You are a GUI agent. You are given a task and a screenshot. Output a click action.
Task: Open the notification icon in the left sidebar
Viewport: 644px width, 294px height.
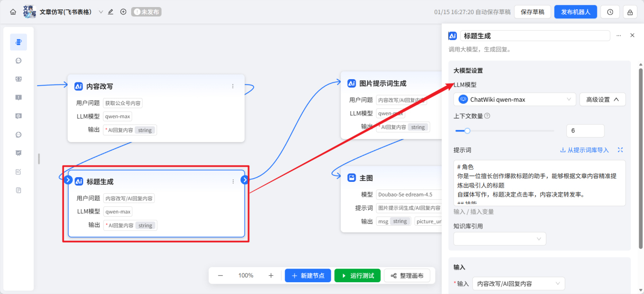point(18,97)
